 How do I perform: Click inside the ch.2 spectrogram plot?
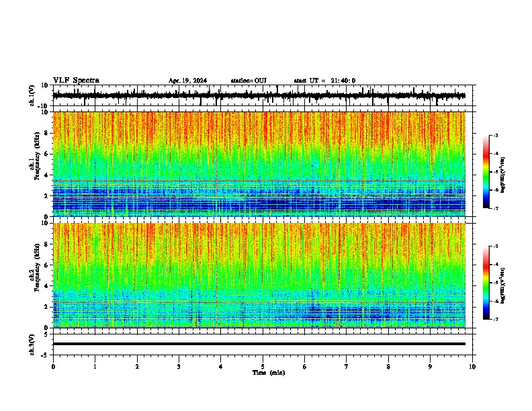click(259, 275)
